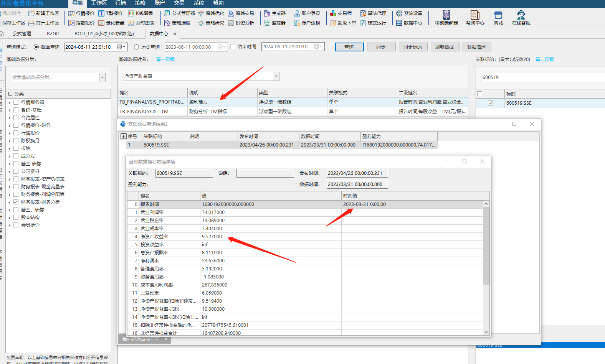
Task: Select 截面查询 radio button
Action: point(36,47)
